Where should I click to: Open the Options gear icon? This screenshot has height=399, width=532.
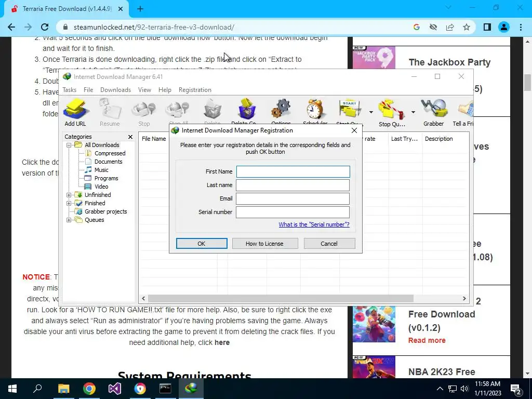click(281, 112)
